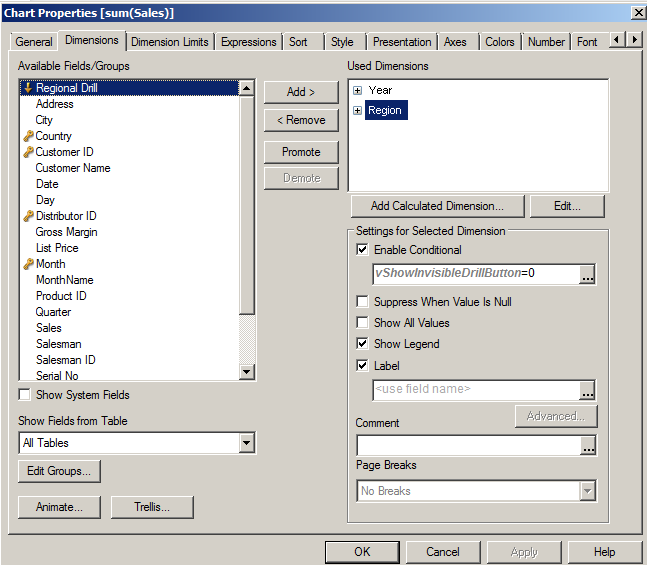Open Show Fields from Table dropdown
This screenshot has width=647, height=565.
246,443
